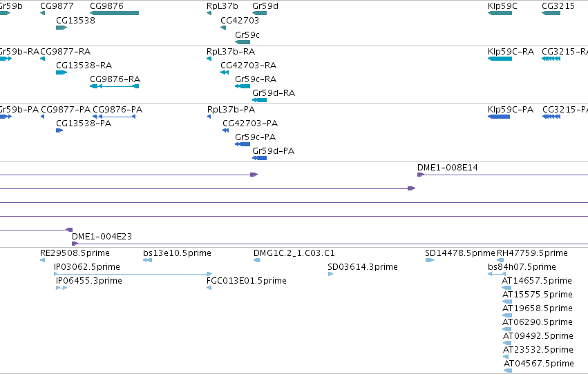
Task: Click the RpL37b gene label
Action: (x=222, y=6)
